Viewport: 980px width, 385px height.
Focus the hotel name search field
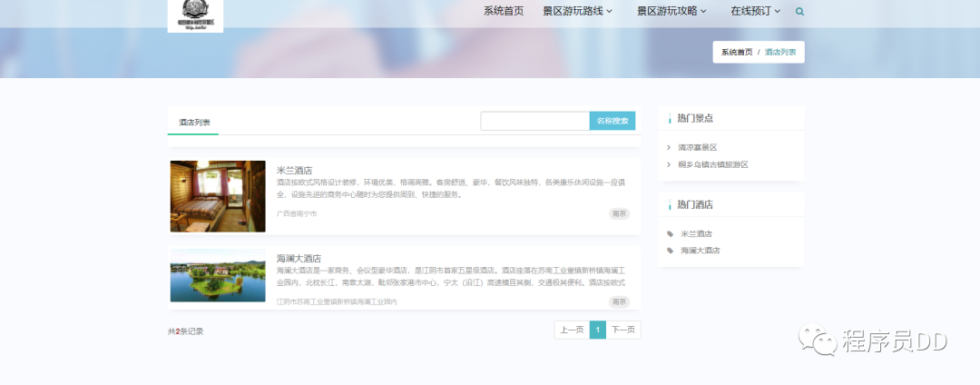(535, 122)
